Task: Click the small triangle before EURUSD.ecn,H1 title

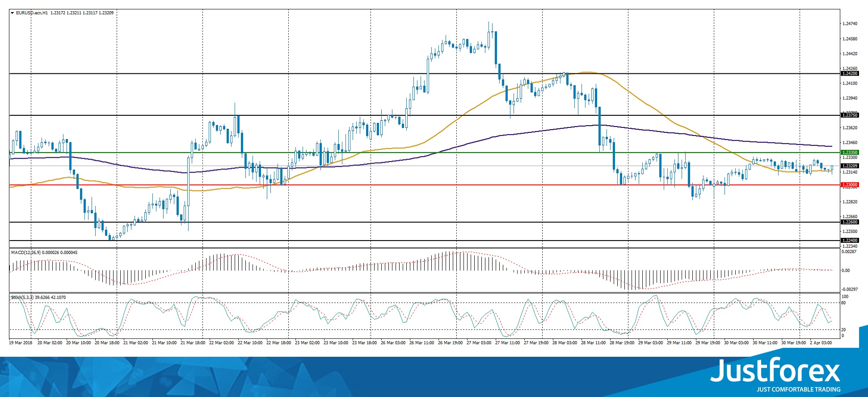Action: (x=13, y=13)
